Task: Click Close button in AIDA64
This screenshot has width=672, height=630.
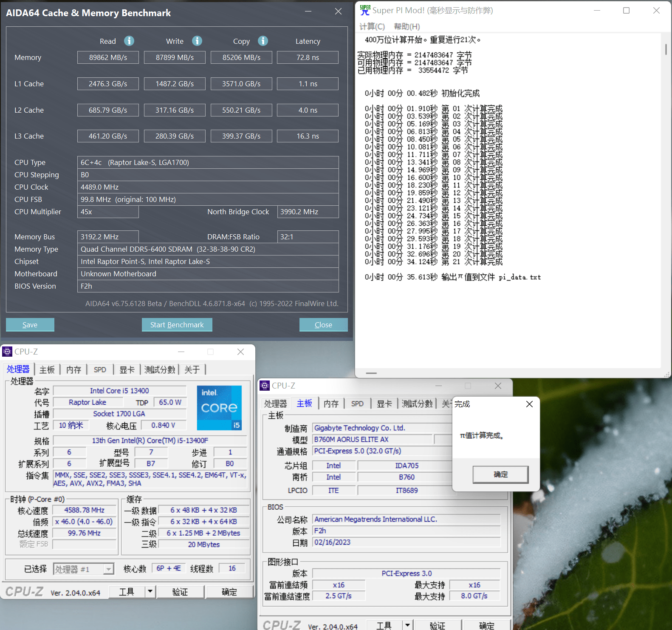Action: click(323, 325)
